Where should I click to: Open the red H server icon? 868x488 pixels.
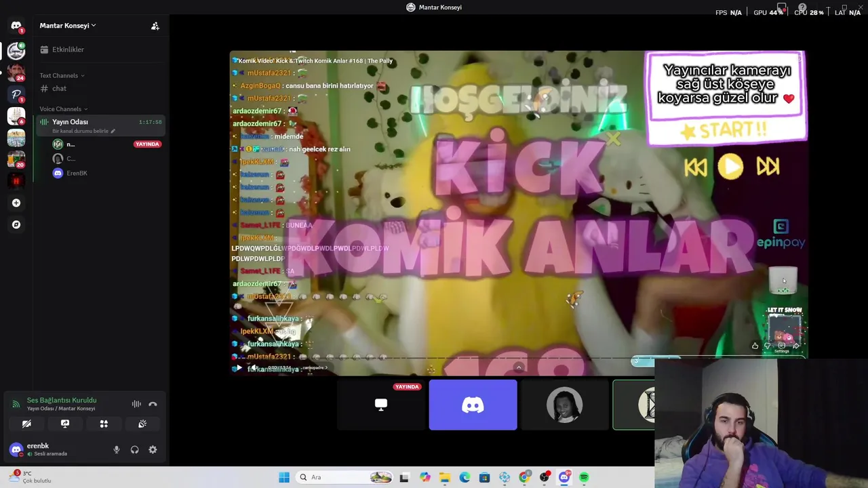tap(16, 181)
